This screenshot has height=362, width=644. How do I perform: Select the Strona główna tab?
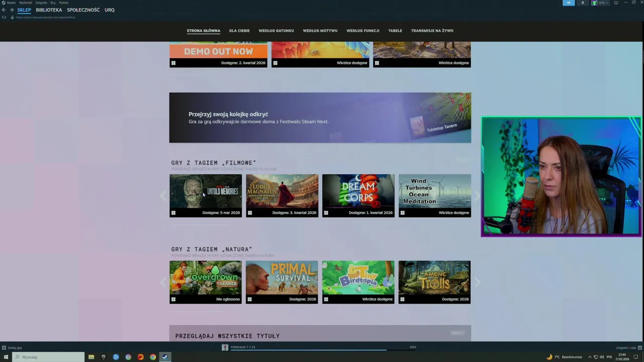coord(203,31)
